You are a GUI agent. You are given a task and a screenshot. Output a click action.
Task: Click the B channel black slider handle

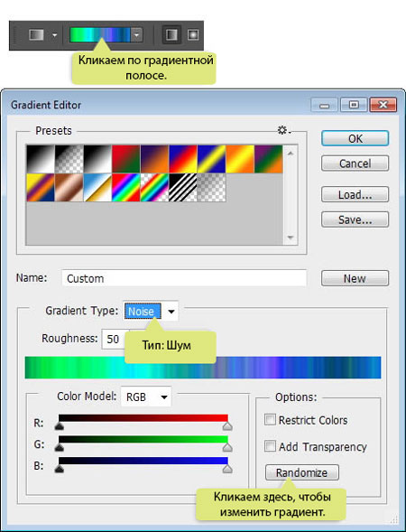(x=60, y=469)
